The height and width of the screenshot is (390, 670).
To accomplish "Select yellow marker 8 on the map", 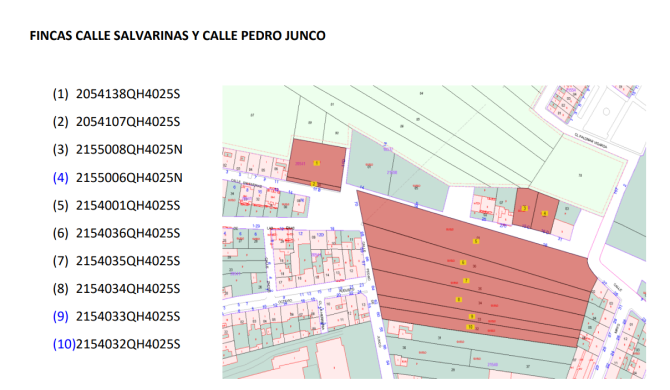I will pos(458,299).
